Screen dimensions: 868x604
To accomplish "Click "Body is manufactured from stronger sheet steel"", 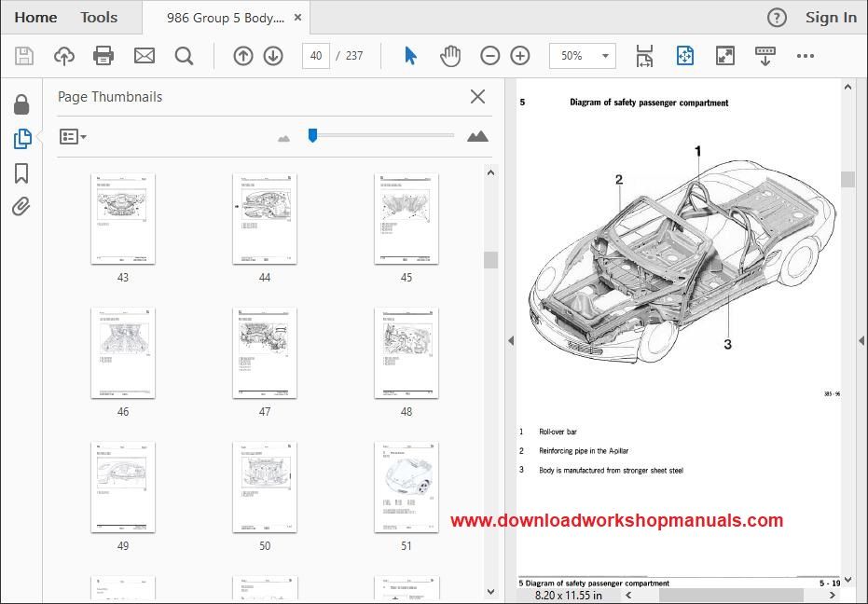I will click(611, 470).
